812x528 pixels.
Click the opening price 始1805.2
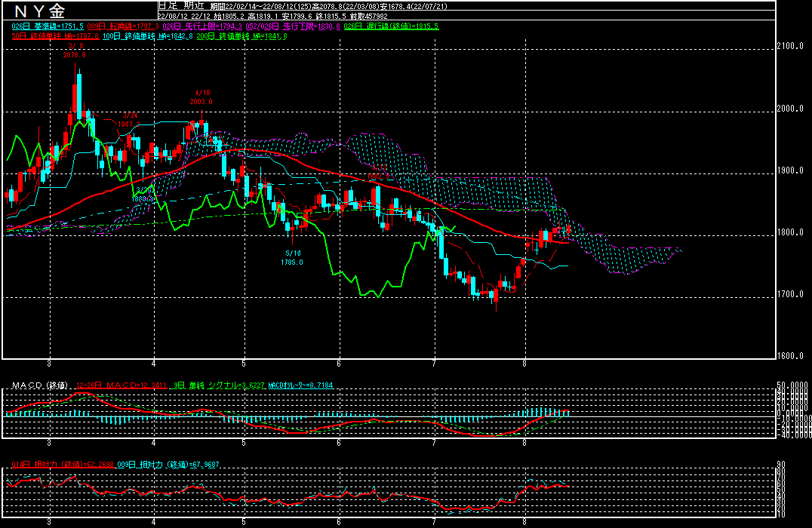point(229,17)
